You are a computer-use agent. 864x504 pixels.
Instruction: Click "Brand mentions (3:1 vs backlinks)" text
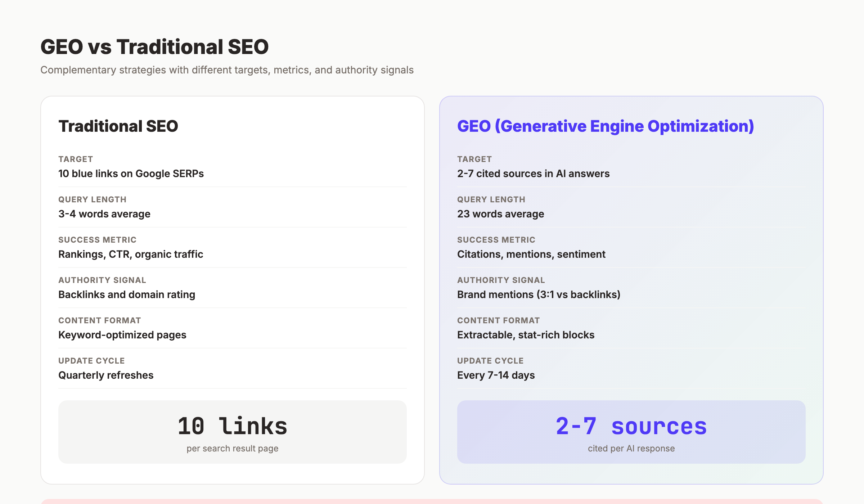[539, 294]
